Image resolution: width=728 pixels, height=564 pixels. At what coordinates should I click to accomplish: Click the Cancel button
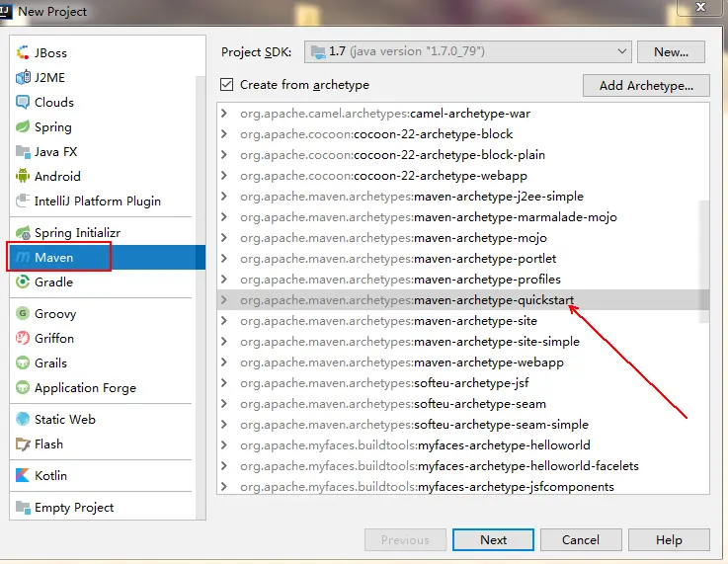(581, 540)
